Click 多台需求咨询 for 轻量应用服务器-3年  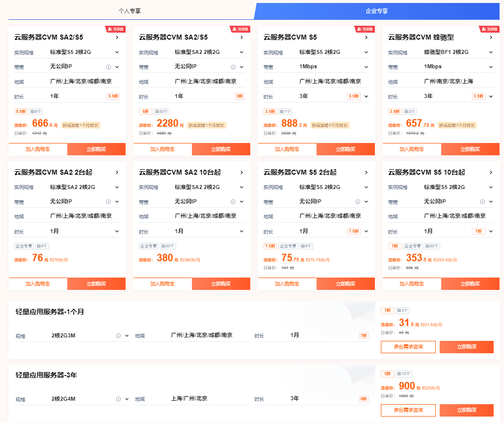408,410
